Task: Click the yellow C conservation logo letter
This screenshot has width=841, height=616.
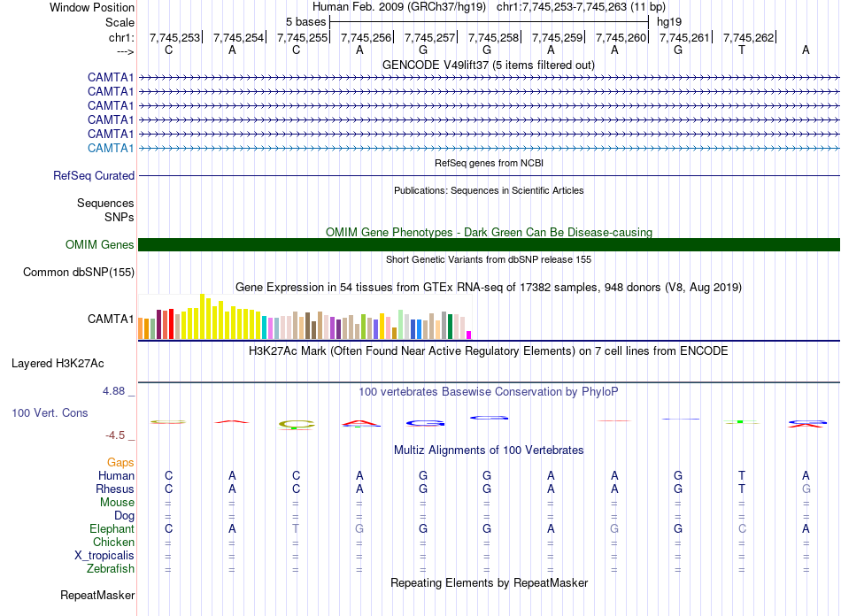Action: (x=296, y=425)
